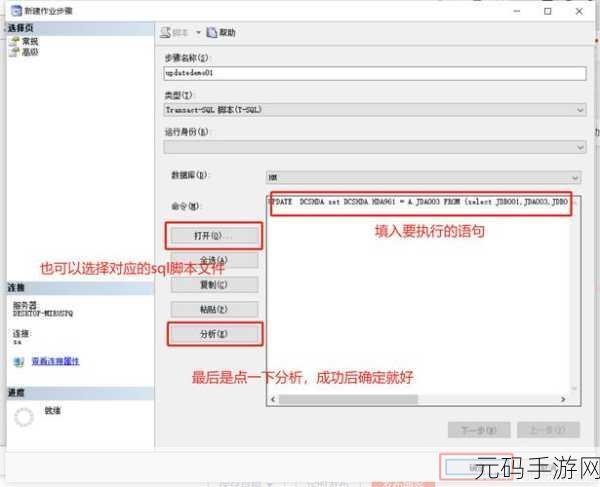Select the 高级 page in the sidebar

pos(30,52)
